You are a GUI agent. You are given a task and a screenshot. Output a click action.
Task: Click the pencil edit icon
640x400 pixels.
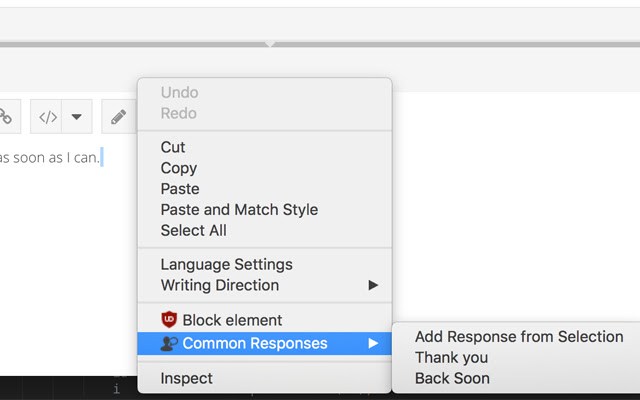point(118,117)
